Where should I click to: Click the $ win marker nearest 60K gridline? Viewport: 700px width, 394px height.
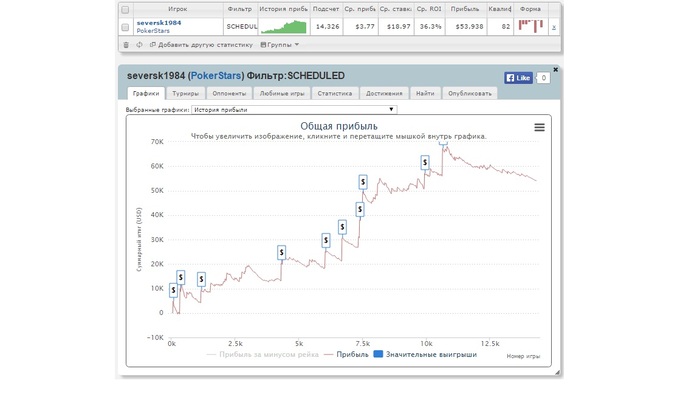[425, 163]
